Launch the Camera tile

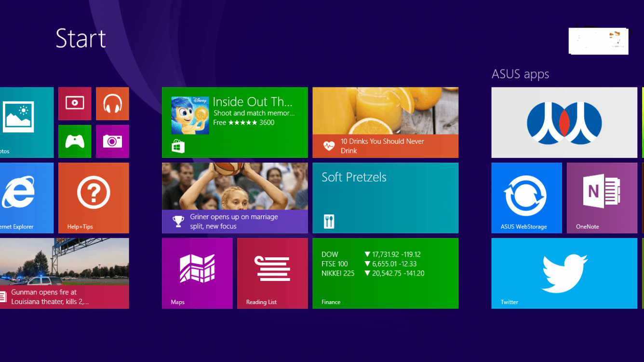click(x=112, y=141)
